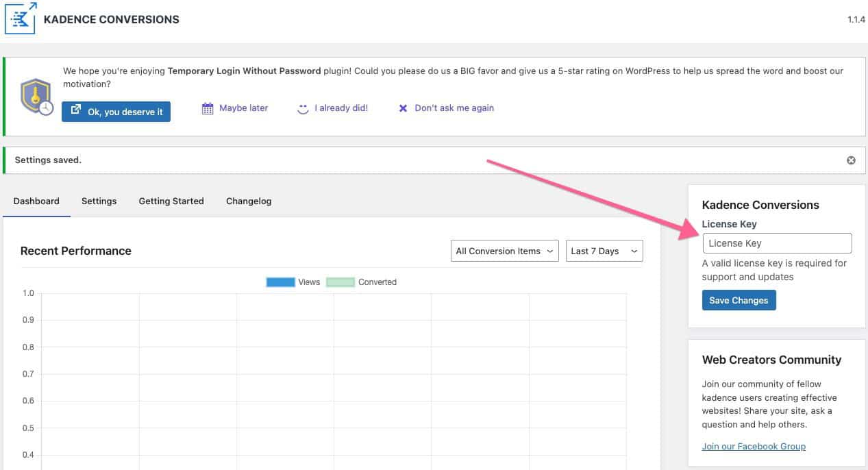868x470 pixels.
Task: Switch to the Settings tab
Action: (99, 201)
